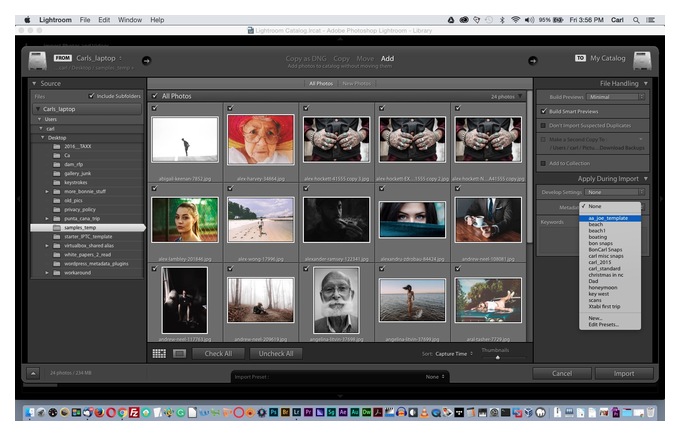Collapse Apply During Import panel
The width and height of the screenshot is (680, 436).
(646, 179)
